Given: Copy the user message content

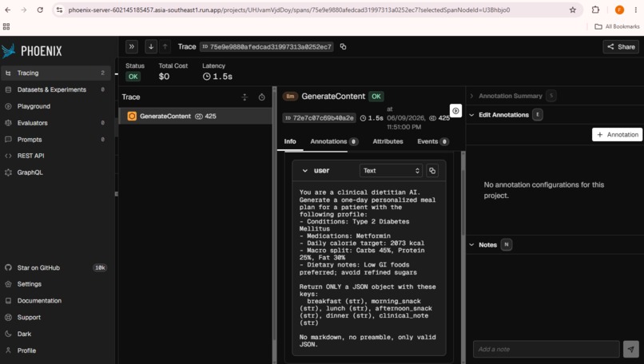Looking at the screenshot, I should click(432, 171).
